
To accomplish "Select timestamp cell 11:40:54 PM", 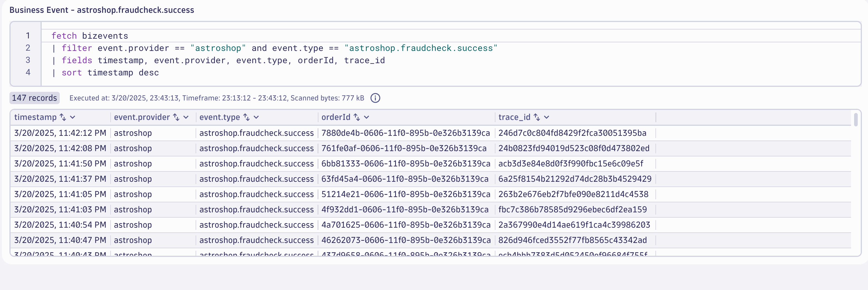I will coord(60,225).
